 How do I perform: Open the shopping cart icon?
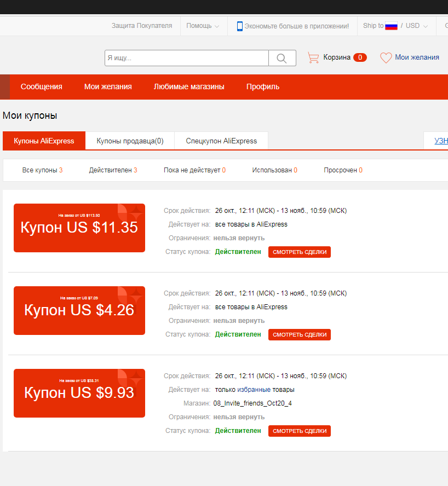point(313,57)
